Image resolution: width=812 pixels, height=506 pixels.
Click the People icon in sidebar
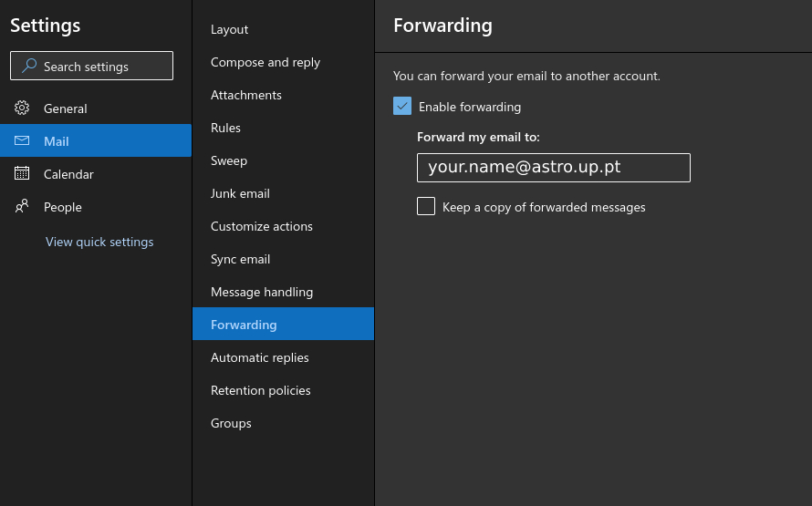[x=22, y=206]
